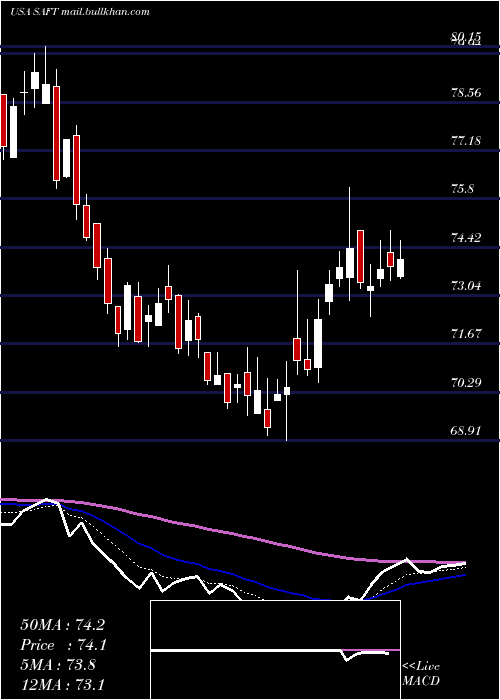
Task: Click the 75.8 price level label
Action: click(x=462, y=189)
